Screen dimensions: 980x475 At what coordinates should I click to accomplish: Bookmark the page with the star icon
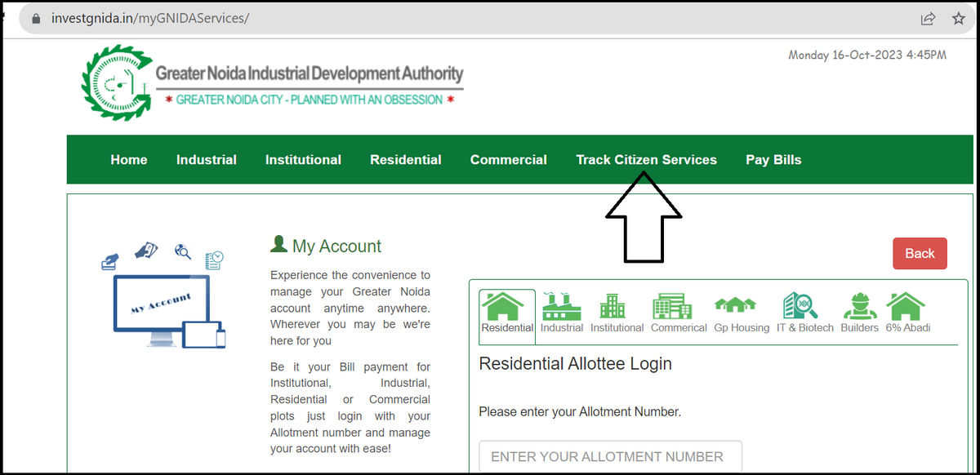pyautogui.click(x=959, y=17)
